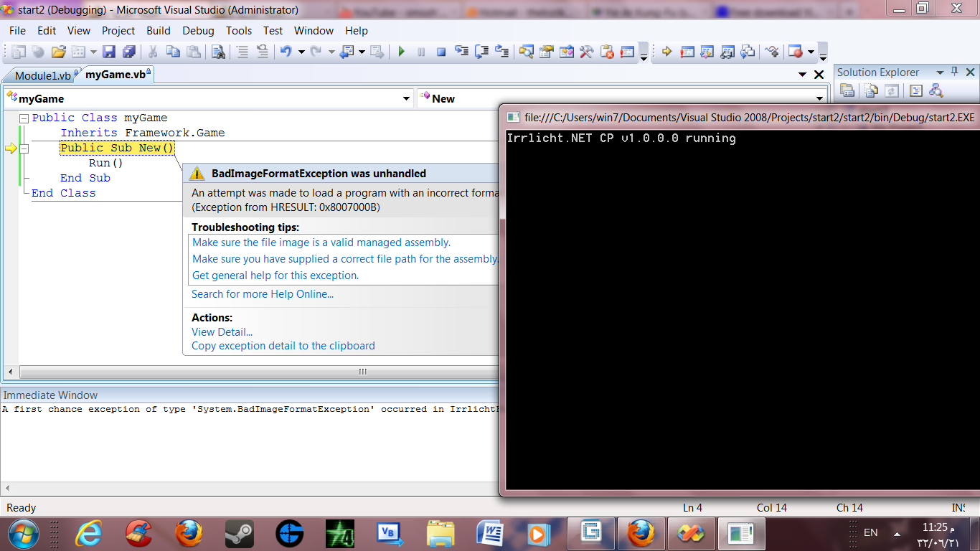Click the Show All Files icon in Solution Explorer
This screenshot has width=980, height=551.
tap(871, 91)
